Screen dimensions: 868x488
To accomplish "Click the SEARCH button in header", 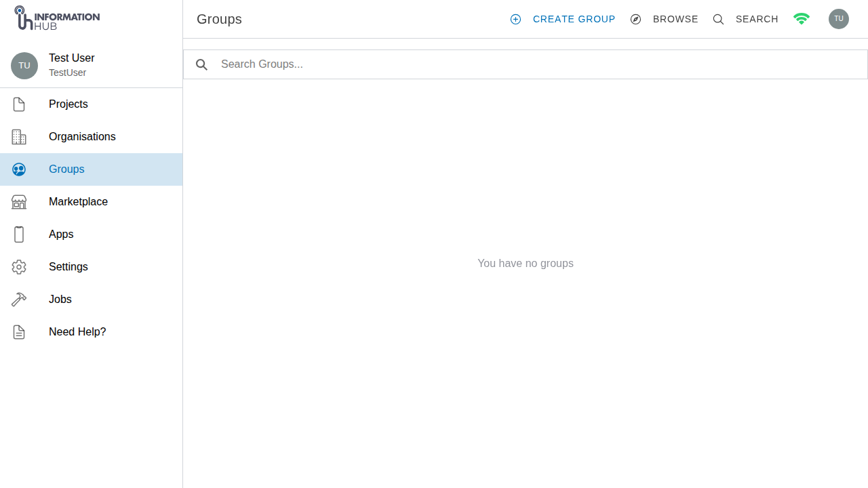I will [745, 19].
